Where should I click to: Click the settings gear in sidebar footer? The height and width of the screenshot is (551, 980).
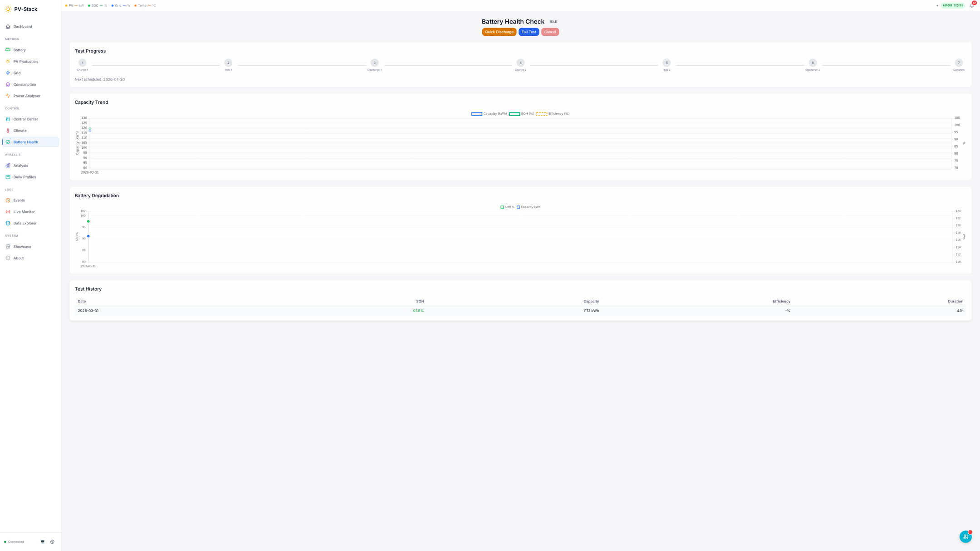[52, 542]
